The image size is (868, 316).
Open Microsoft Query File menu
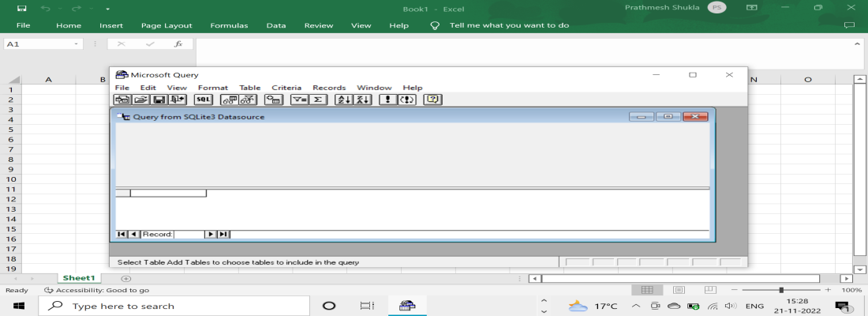point(122,88)
